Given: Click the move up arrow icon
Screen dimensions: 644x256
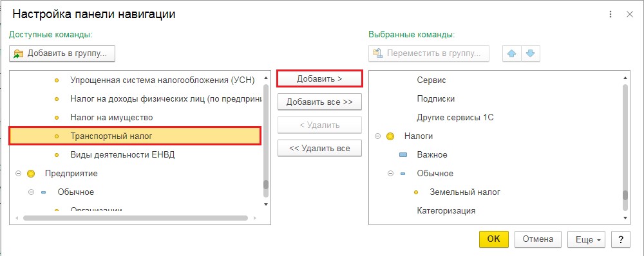Looking at the screenshot, I should pyautogui.click(x=512, y=54).
